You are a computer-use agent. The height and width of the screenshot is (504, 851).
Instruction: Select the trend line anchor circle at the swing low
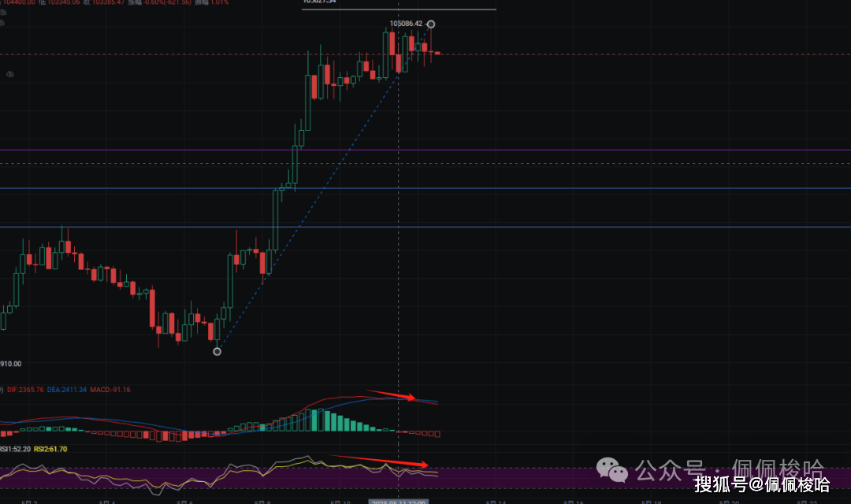point(217,351)
